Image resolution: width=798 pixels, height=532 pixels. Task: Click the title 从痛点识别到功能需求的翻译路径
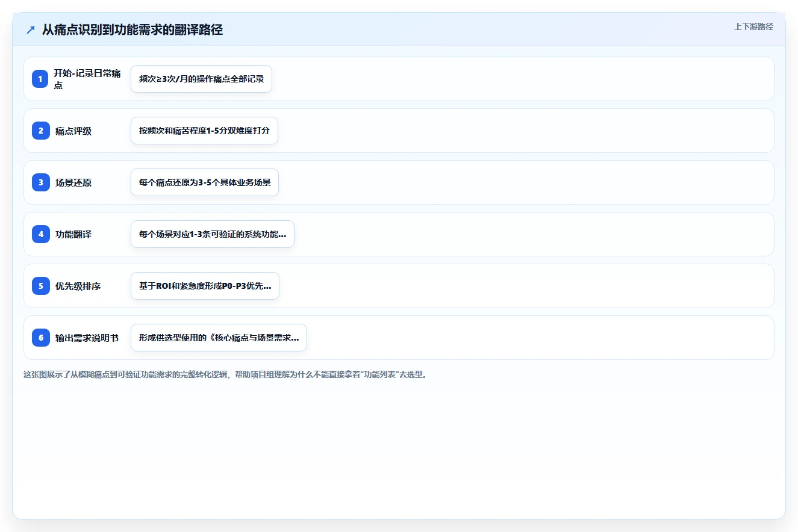coord(132,29)
